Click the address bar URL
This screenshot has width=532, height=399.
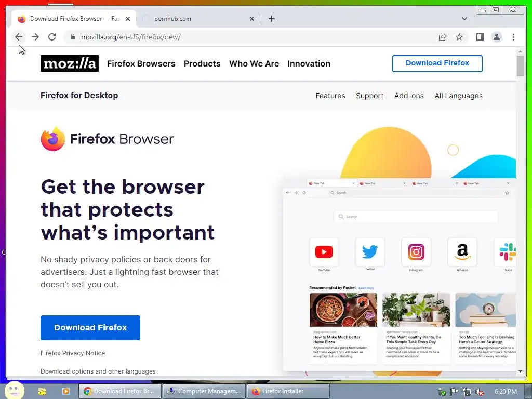tap(130, 37)
